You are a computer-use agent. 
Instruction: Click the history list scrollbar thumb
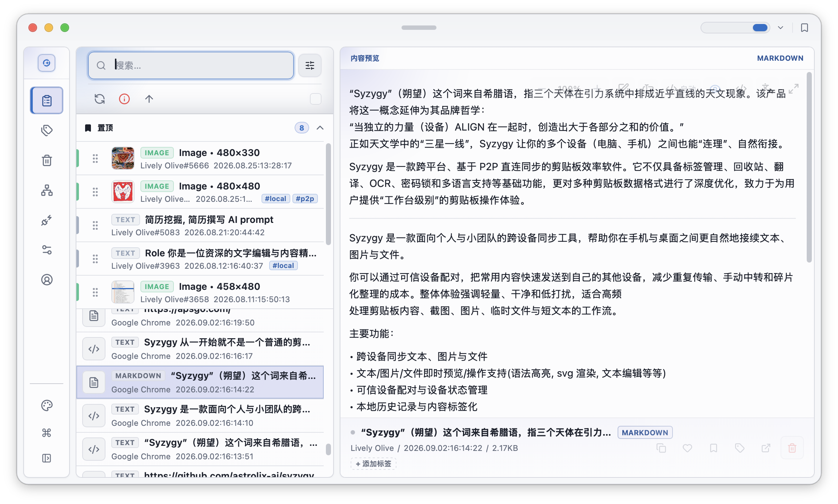pyautogui.click(x=328, y=449)
